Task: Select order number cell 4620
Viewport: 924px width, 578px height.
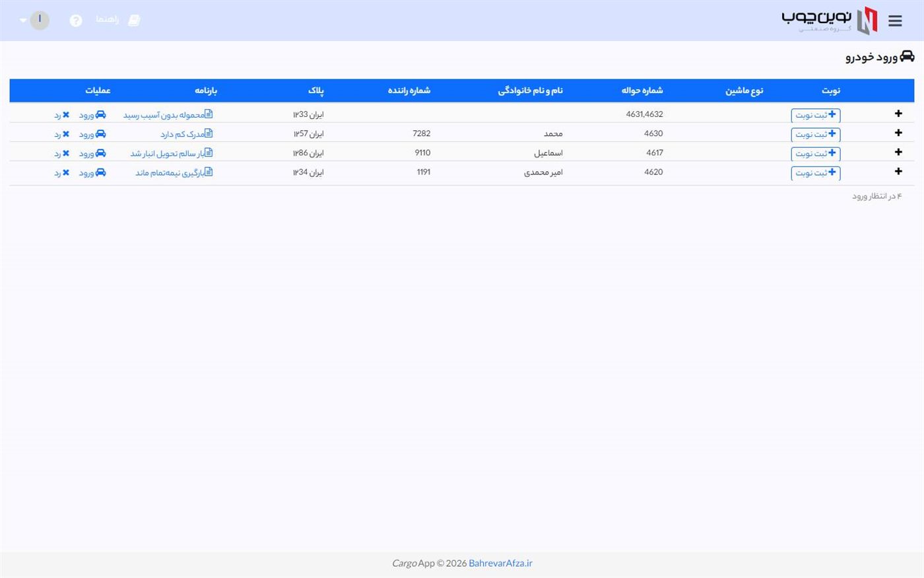Action: [653, 172]
